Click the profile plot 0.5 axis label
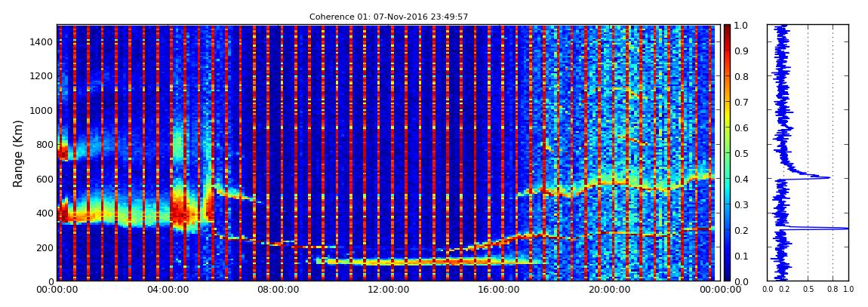 808,290
